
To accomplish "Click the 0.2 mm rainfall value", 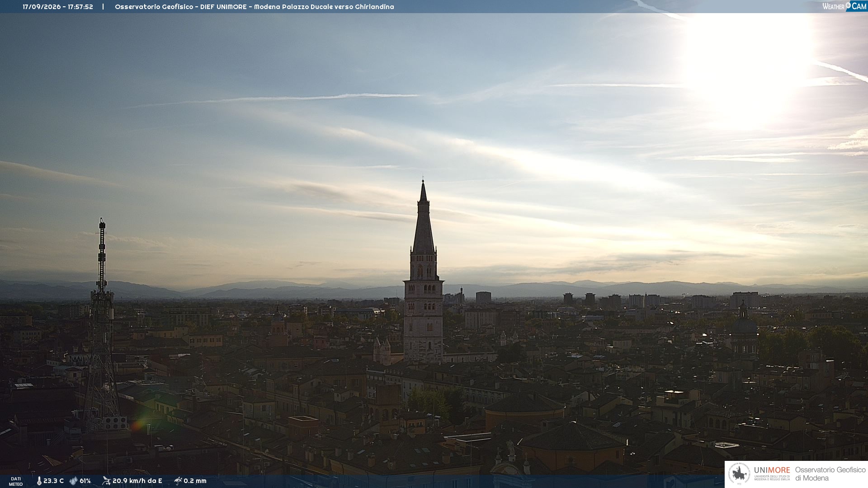I will 195,481.
